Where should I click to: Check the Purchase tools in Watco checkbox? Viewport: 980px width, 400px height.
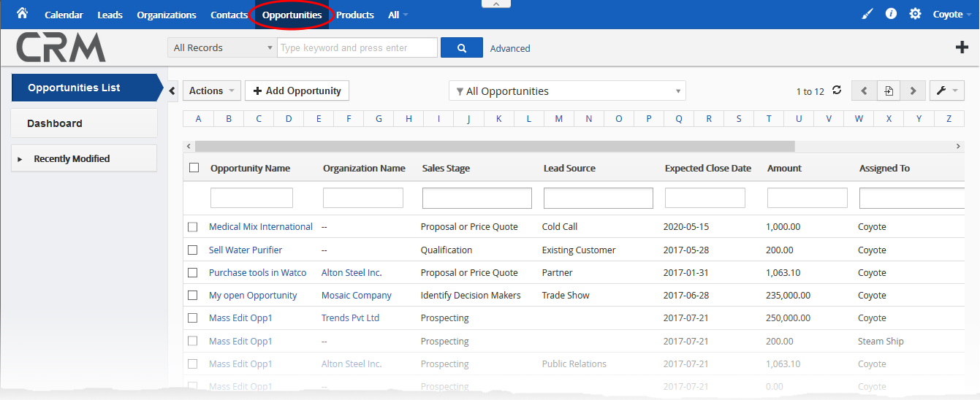click(x=193, y=272)
